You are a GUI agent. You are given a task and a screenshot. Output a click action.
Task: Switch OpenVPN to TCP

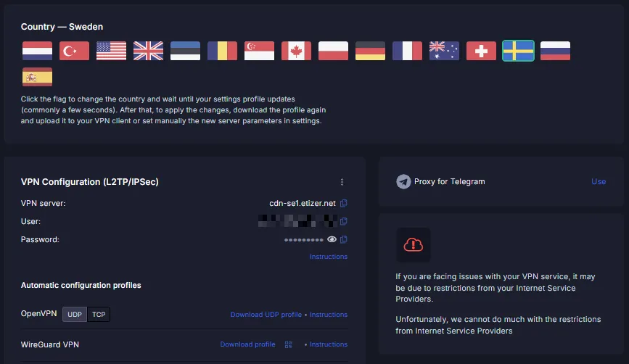99,314
